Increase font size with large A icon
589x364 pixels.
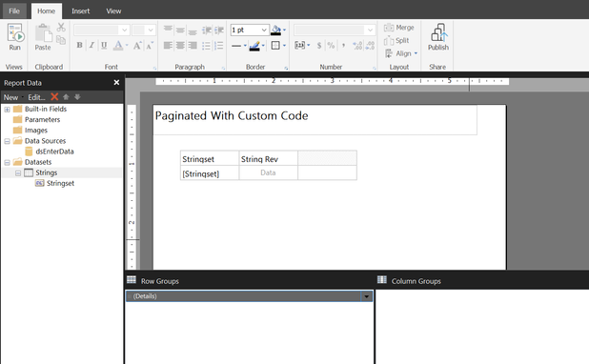tap(137, 46)
